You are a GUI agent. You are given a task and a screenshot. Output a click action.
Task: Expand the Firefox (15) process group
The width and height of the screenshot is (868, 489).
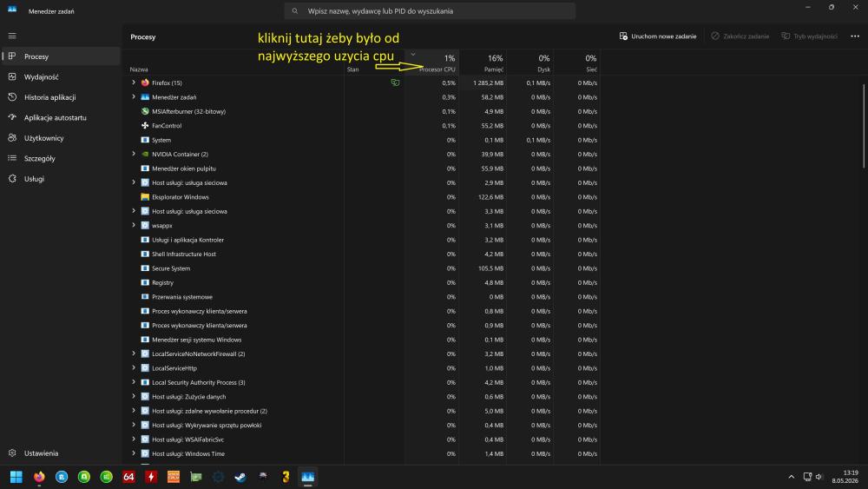(x=134, y=83)
